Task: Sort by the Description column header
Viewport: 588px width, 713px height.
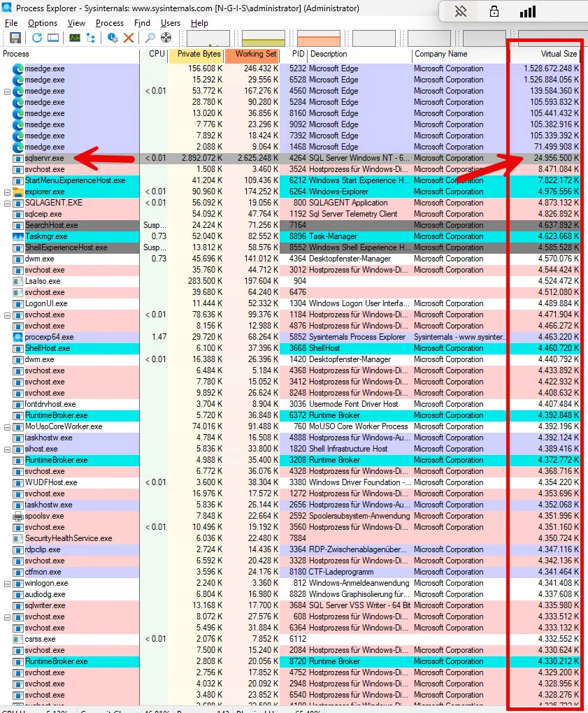Action: 359,54
